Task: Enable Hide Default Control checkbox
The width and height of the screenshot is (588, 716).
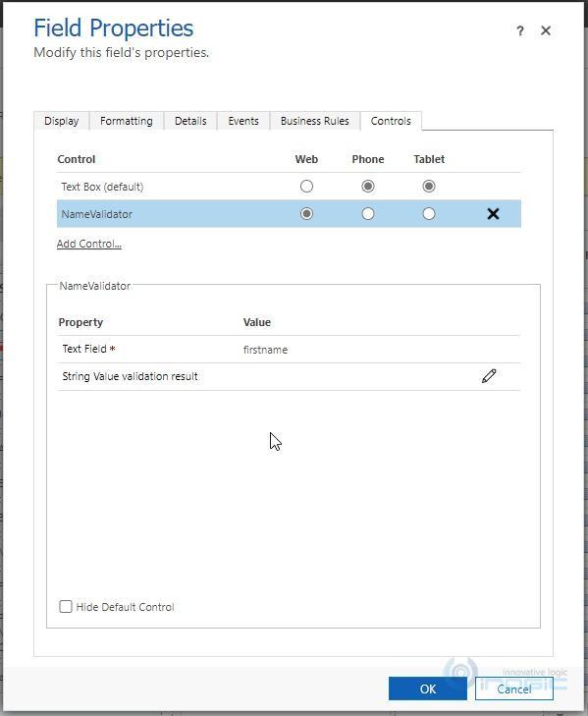Action: [66, 606]
